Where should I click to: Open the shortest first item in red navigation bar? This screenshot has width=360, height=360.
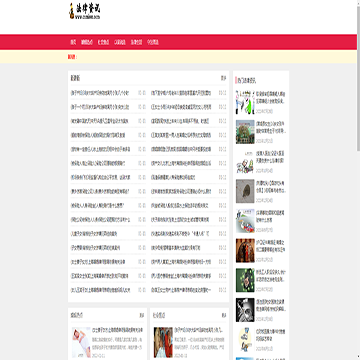(73, 42)
